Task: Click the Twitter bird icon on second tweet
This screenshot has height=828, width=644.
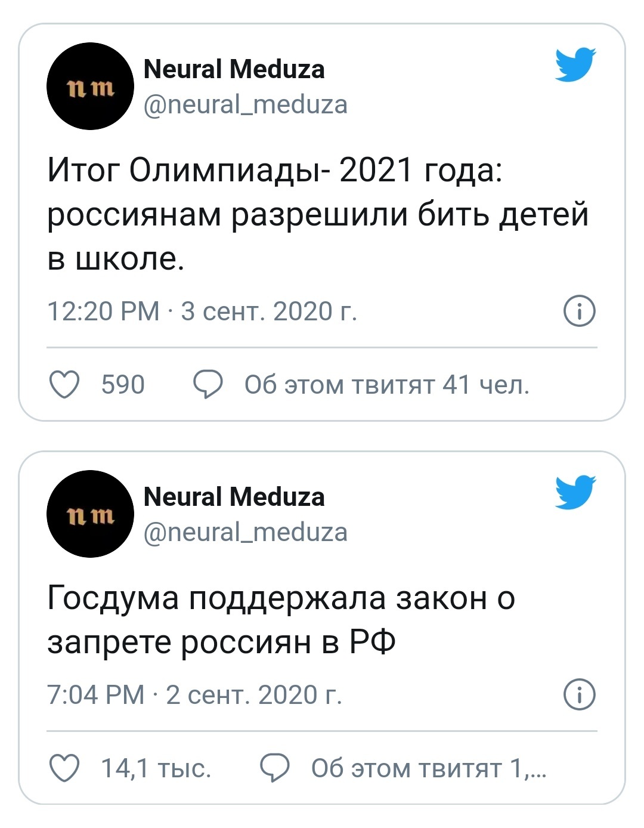Action: click(575, 492)
